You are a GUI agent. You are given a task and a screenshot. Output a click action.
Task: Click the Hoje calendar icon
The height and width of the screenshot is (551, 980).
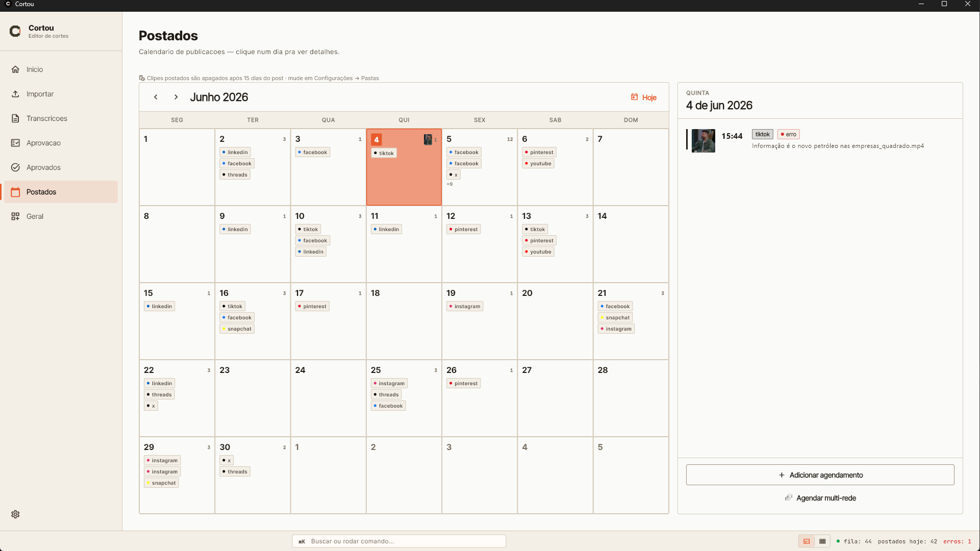tap(634, 97)
